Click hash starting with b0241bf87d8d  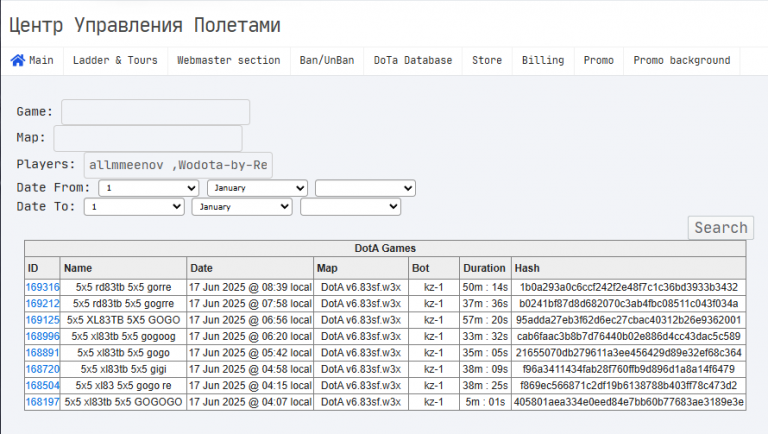tap(629, 304)
